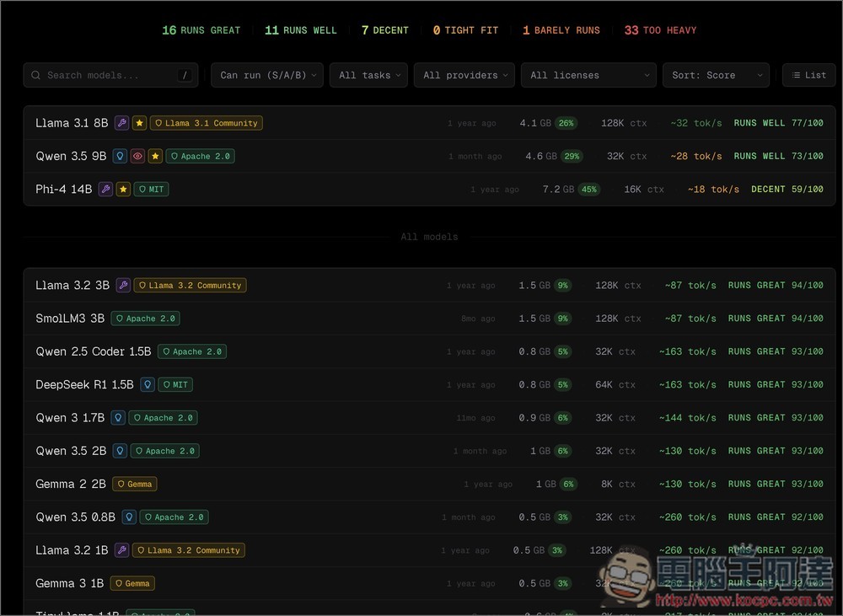Click the 45% memory usage badge for Phi-4 14B
This screenshot has height=616, width=843.
[588, 190]
